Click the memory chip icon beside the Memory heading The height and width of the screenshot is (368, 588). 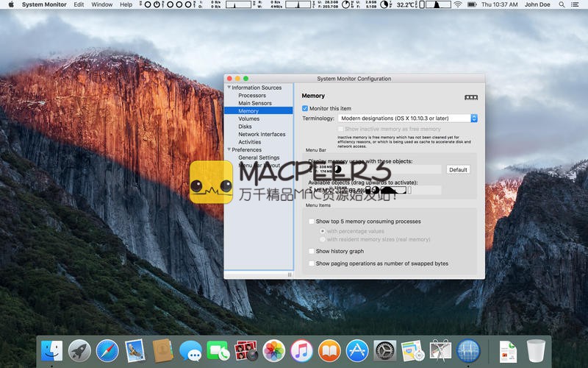471,97
